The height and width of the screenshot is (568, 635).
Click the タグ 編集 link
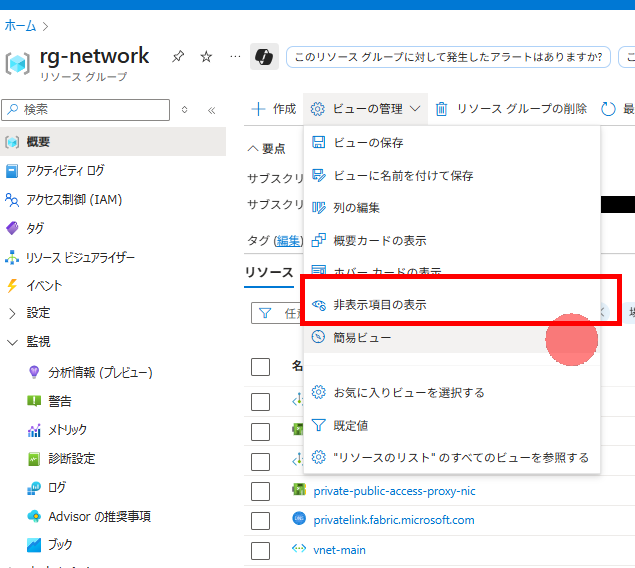pyautogui.click(x=288, y=241)
